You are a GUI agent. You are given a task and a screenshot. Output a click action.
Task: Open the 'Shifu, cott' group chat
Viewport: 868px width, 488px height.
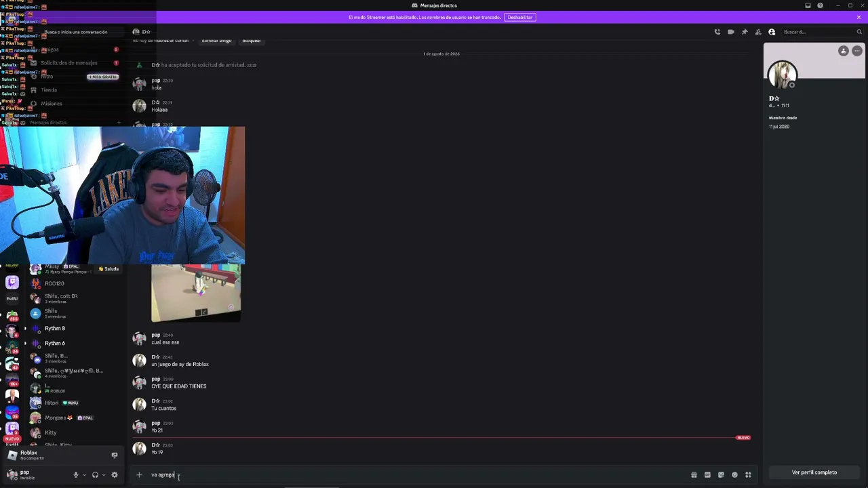pyautogui.click(x=76, y=298)
